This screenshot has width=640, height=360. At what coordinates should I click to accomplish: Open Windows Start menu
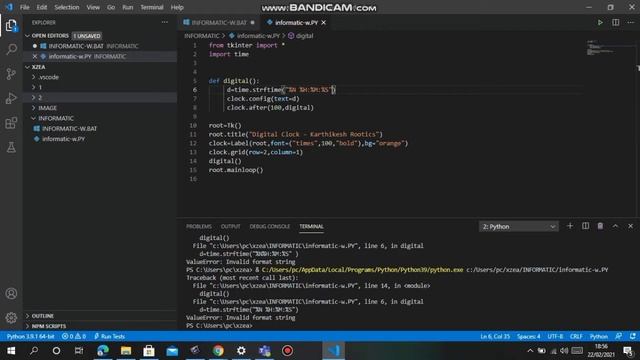coord(11,351)
